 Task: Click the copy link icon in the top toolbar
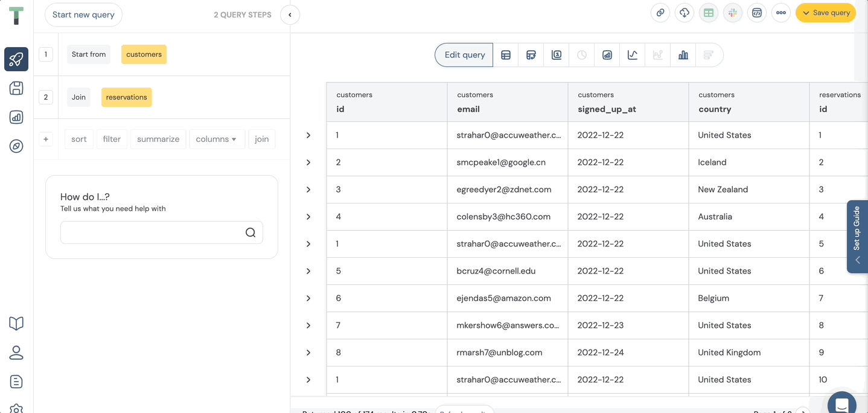tap(660, 13)
